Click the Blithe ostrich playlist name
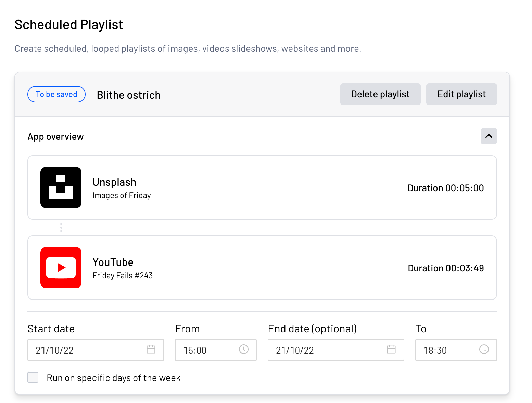Screen dimensions: 532x403 coord(129,95)
